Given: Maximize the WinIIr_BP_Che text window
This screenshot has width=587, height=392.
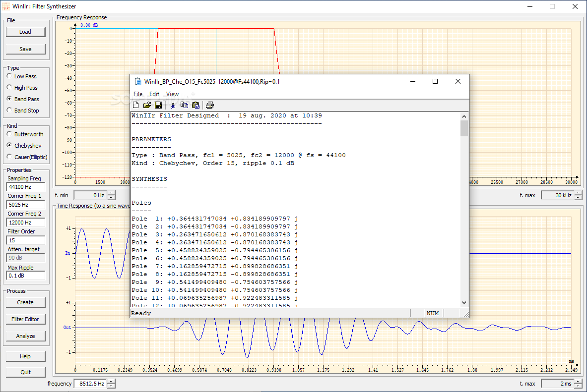Looking at the screenshot, I should [435, 82].
